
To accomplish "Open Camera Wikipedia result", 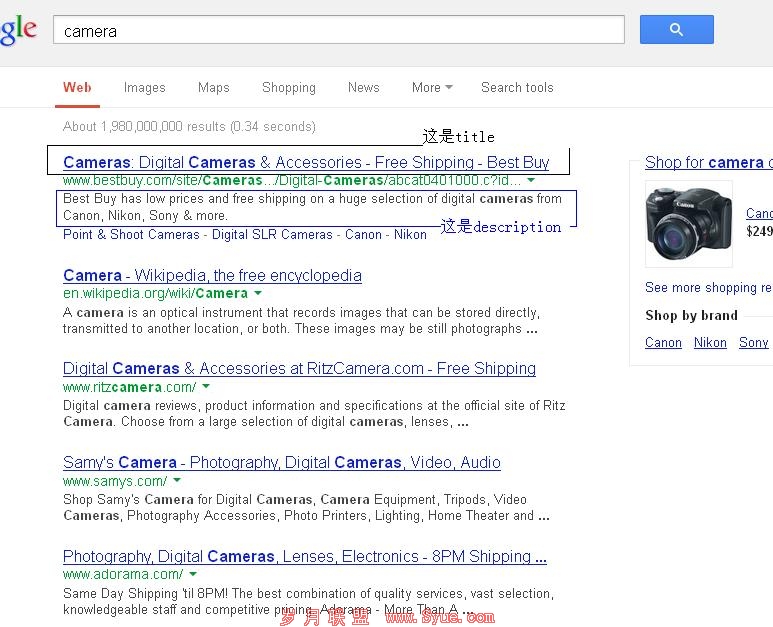I will [212, 275].
